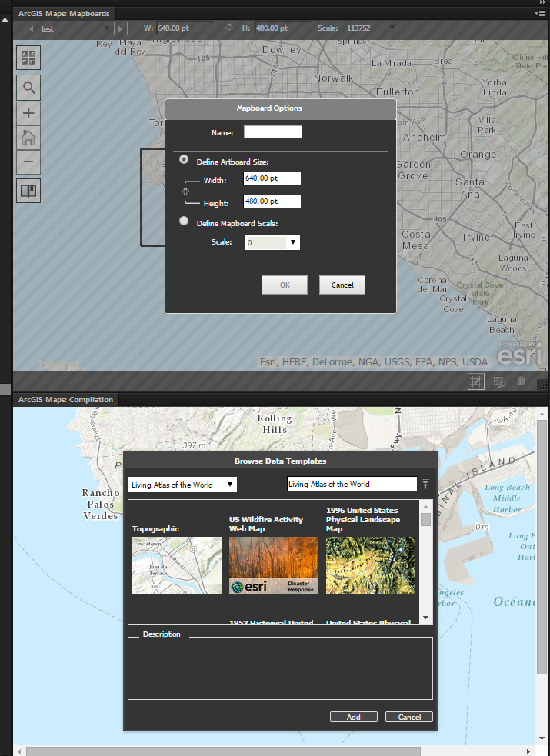
Task: Click the zoom to mapboard icon
Action: (x=499, y=382)
